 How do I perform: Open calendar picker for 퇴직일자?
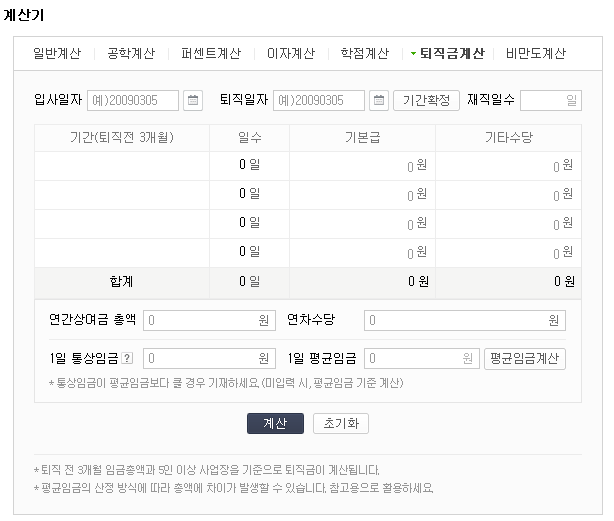point(379,101)
